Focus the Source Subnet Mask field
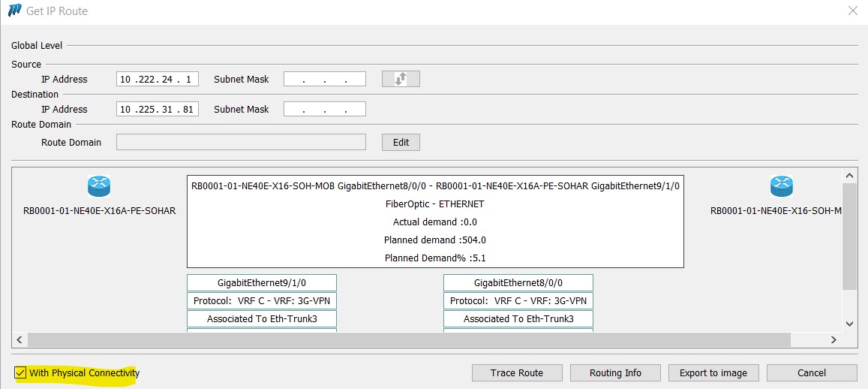 tap(324, 79)
